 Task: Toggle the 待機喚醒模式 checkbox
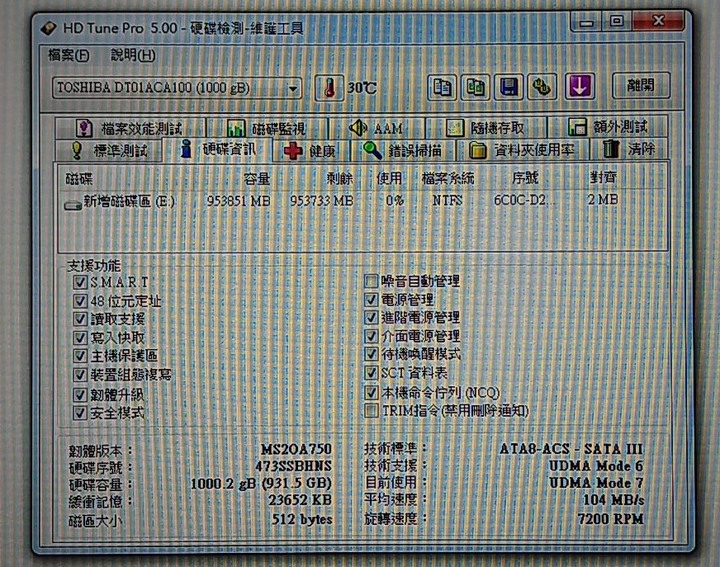point(371,354)
